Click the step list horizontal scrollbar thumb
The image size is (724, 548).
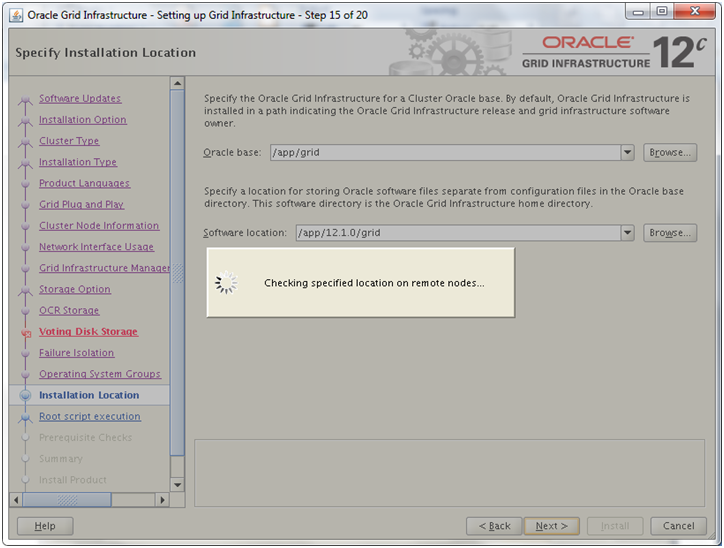(67, 500)
